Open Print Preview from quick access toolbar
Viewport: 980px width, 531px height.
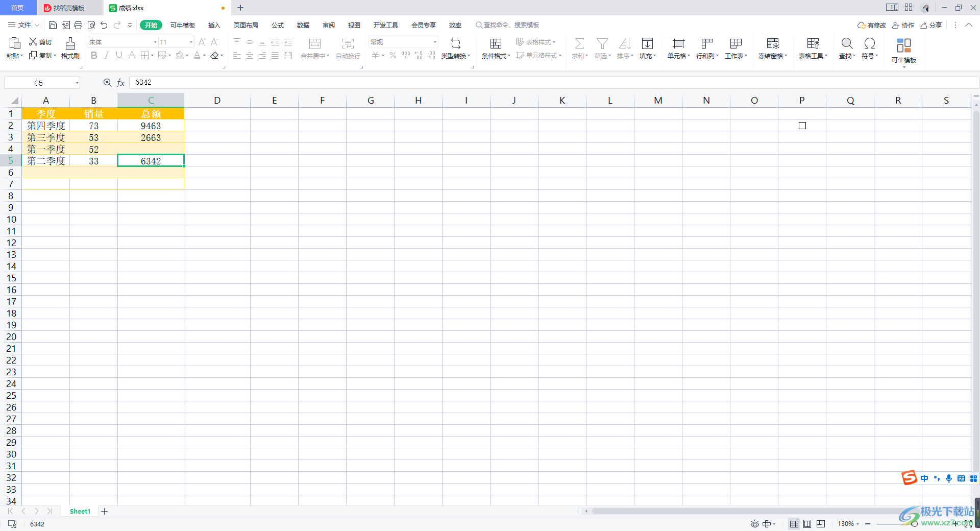[91, 25]
